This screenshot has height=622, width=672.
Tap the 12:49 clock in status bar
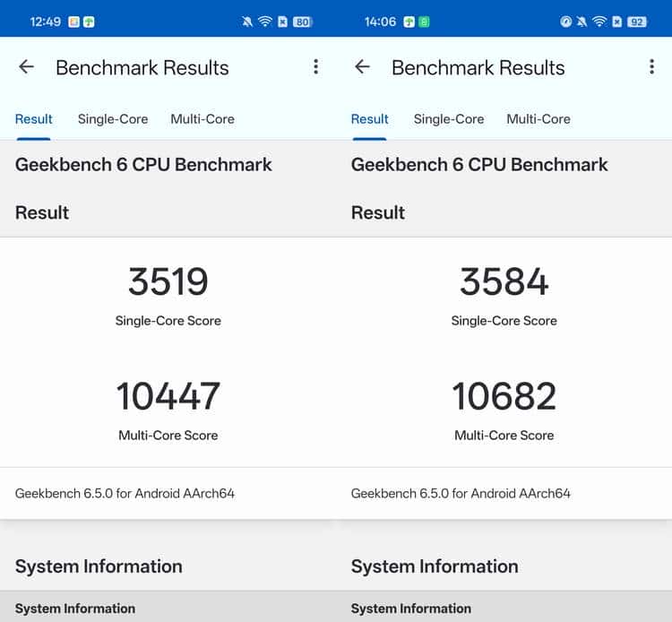tap(45, 22)
